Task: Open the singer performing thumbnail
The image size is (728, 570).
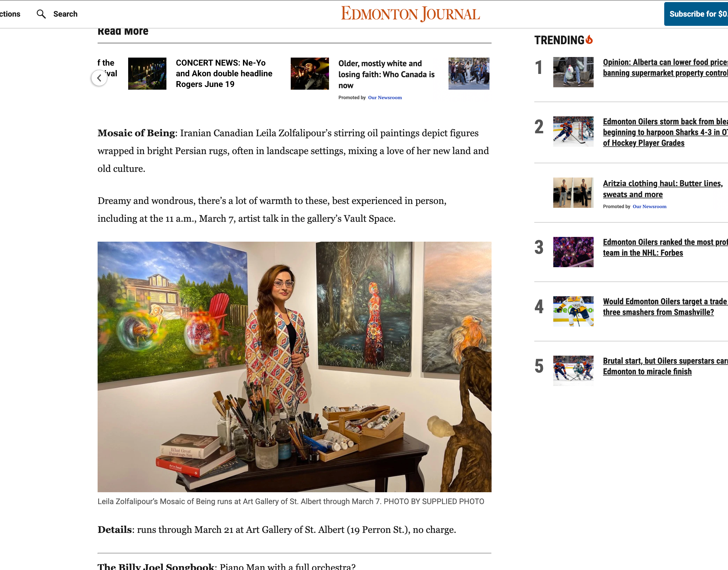Action: (309, 73)
